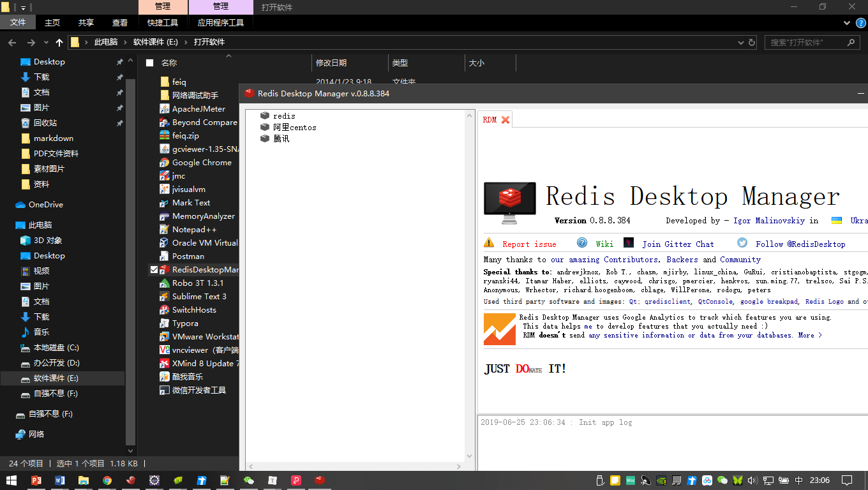Close the RDM tab
Screen dimensions: 868x490
tap(505, 120)
